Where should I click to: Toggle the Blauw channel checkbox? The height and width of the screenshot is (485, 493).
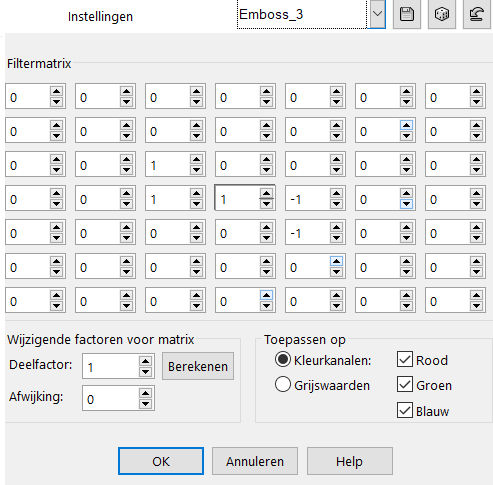tap(405, 410)
